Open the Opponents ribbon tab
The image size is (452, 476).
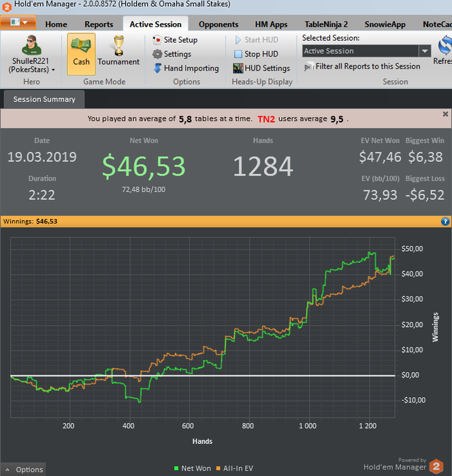pyautogui.click(x=219, y=24)
